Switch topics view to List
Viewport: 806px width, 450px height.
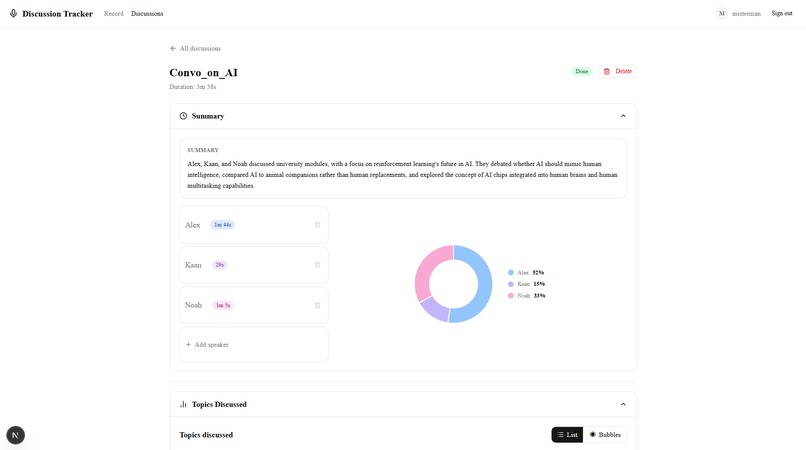(x=567, y=435)
